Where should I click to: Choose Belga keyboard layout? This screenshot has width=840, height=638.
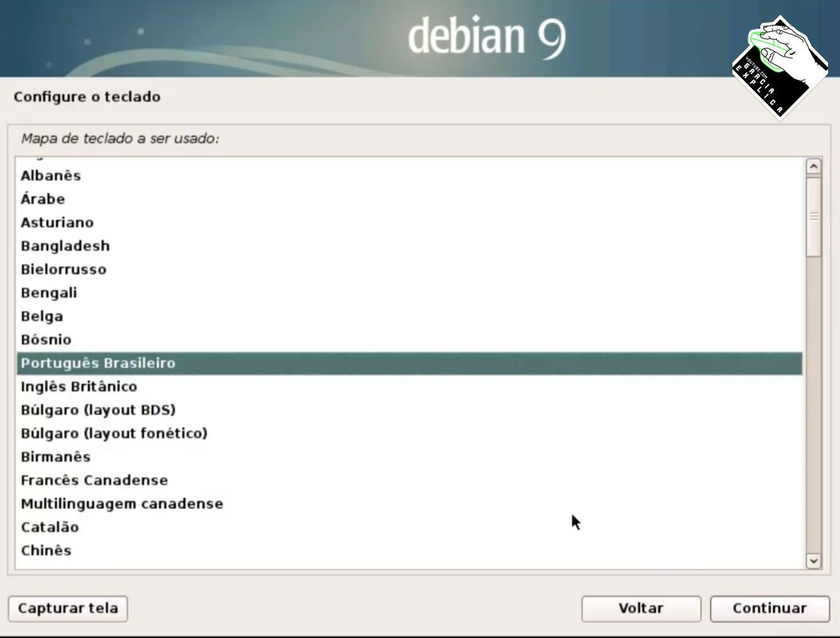410,317
